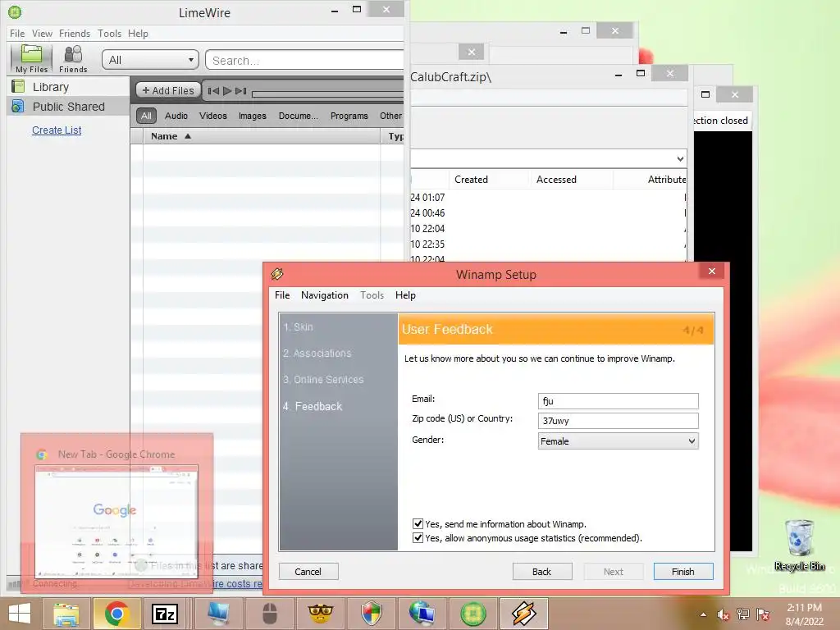The width and height of the screenshot is (840, 630).
Task: Open the Recycle Bin desktop icon
Action: click(799, 546)
